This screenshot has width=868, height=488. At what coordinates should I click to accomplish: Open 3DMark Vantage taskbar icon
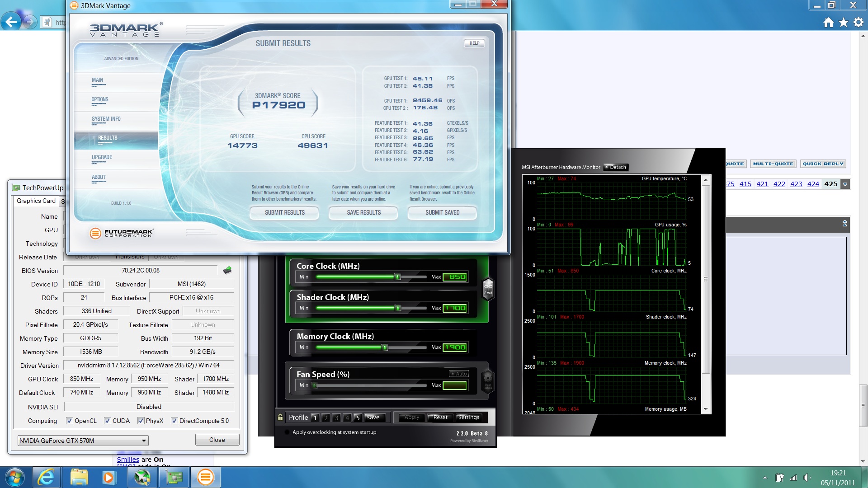pos(205,477)
